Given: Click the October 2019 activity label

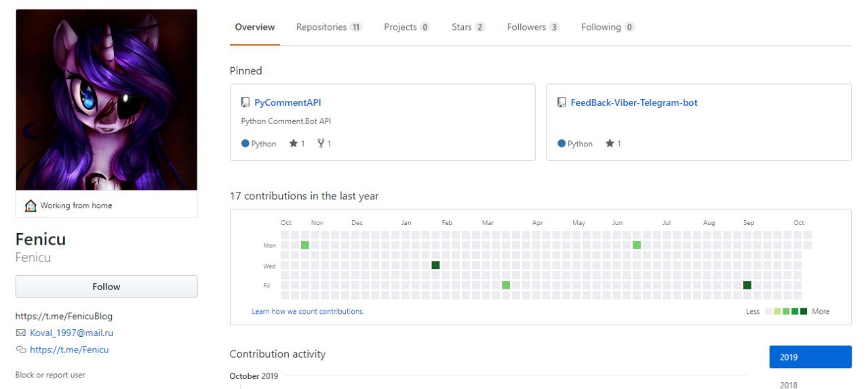Looking at the screenshot, I should pos(254,376).
